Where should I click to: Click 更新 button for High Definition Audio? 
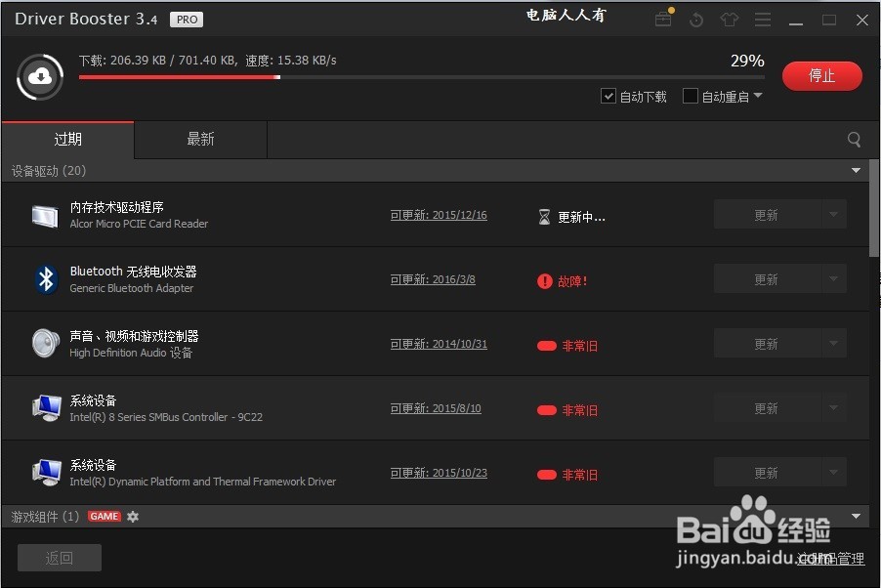point(768,343)
